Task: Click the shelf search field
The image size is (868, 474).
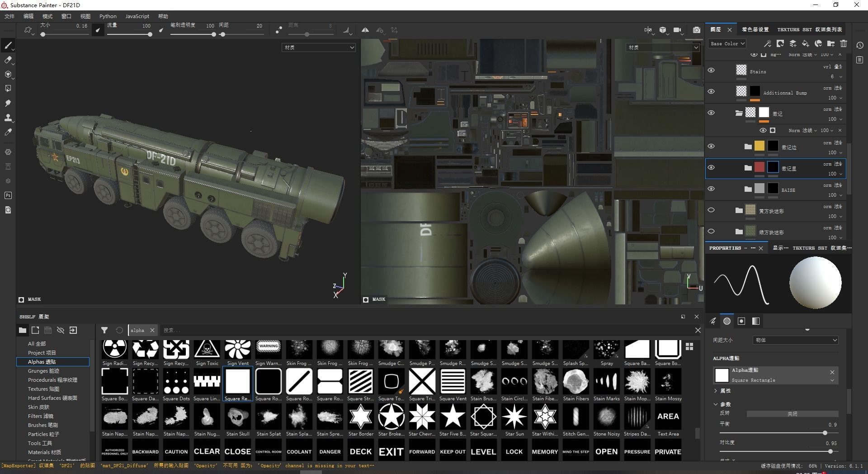Action: pyautogui.click(x=425, y=330)
